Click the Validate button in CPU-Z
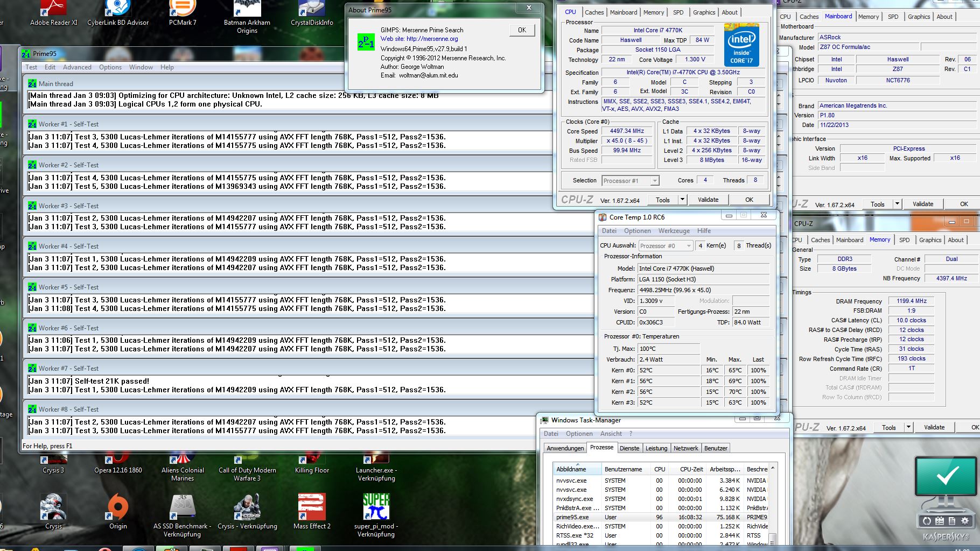 pos(708,200)
